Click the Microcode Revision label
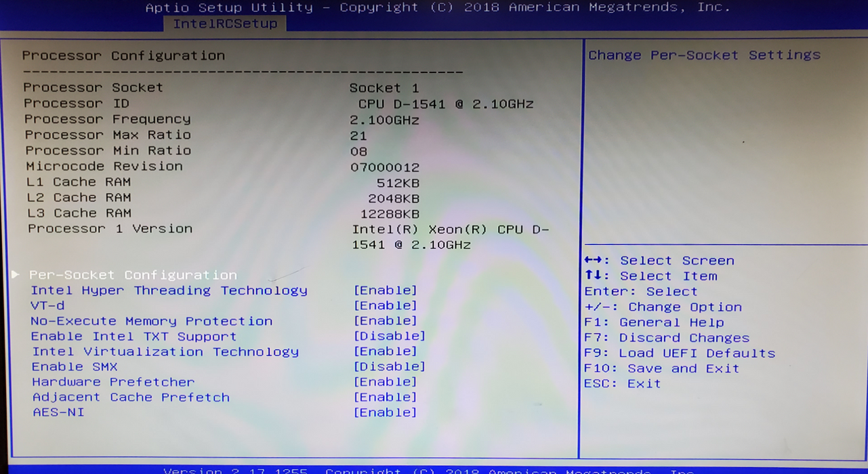Viewport: 868px width, 474px height. 104,166
